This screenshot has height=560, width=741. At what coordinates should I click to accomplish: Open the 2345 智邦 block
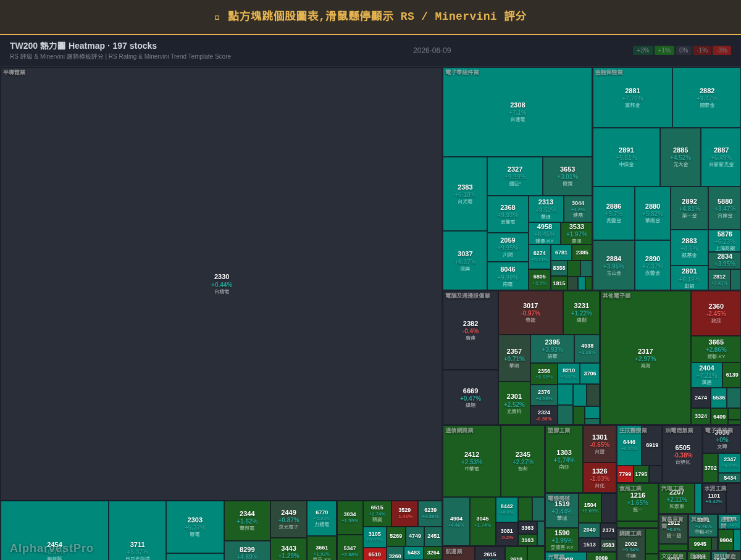point(523,461)
